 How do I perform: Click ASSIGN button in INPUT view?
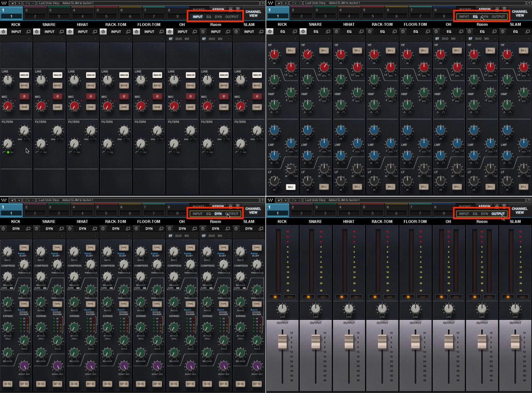pyautogui.click(x=218, y=9)
